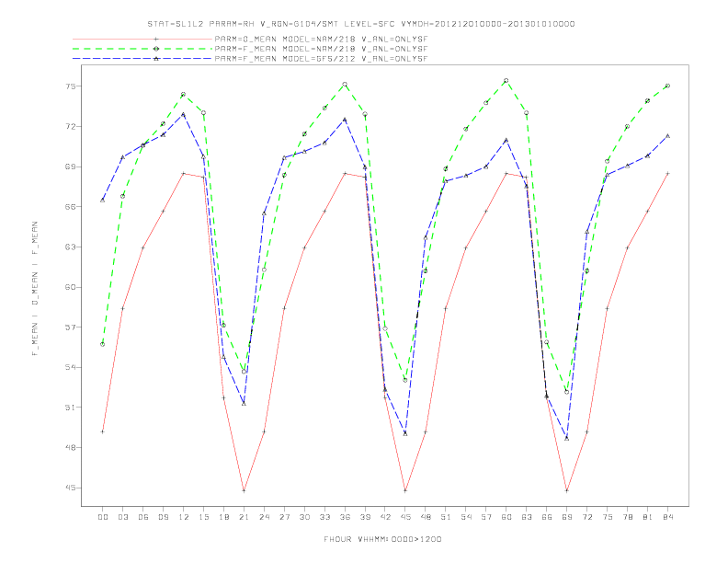Click x-axis tick label 48

click(x=426, y=517)
